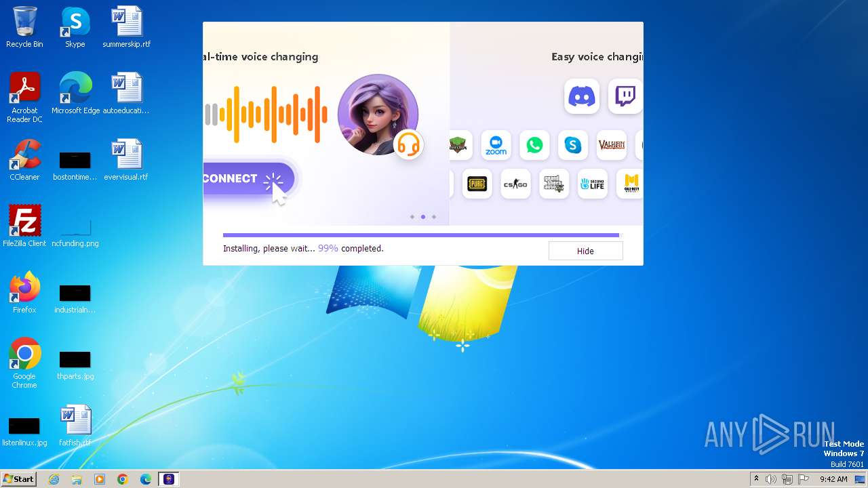
Task: Click the Skype tile in installer slide
Action: click(x=573, y=145)
